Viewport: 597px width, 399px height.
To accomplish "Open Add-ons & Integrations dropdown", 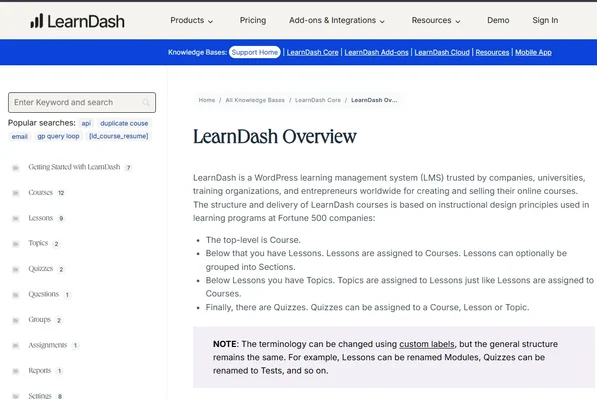I will (x=337, y=21).
